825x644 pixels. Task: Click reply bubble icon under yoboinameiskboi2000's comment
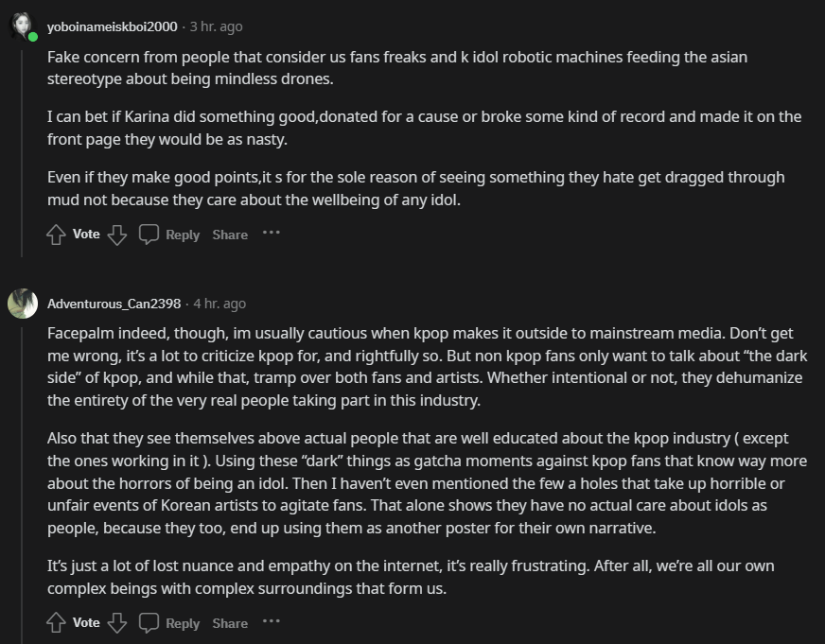tap(149, 235)
